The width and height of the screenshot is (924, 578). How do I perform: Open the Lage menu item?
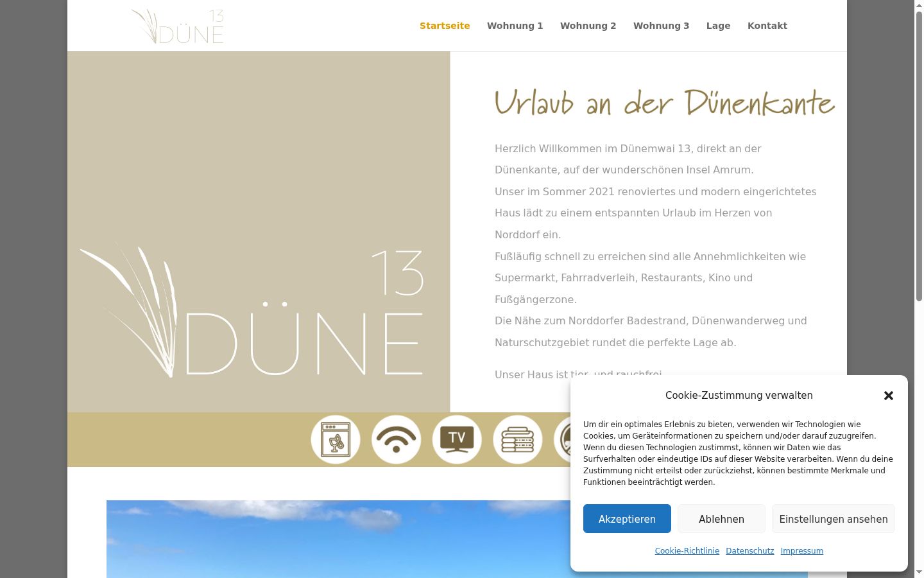718,26
